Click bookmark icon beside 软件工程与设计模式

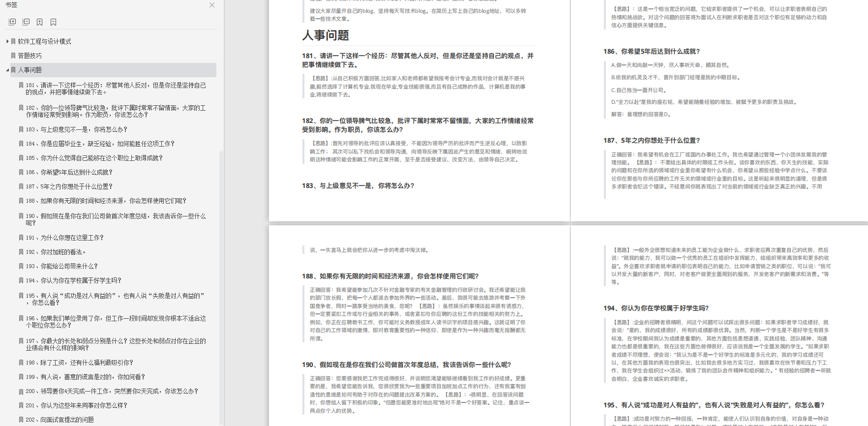[14, 41]
